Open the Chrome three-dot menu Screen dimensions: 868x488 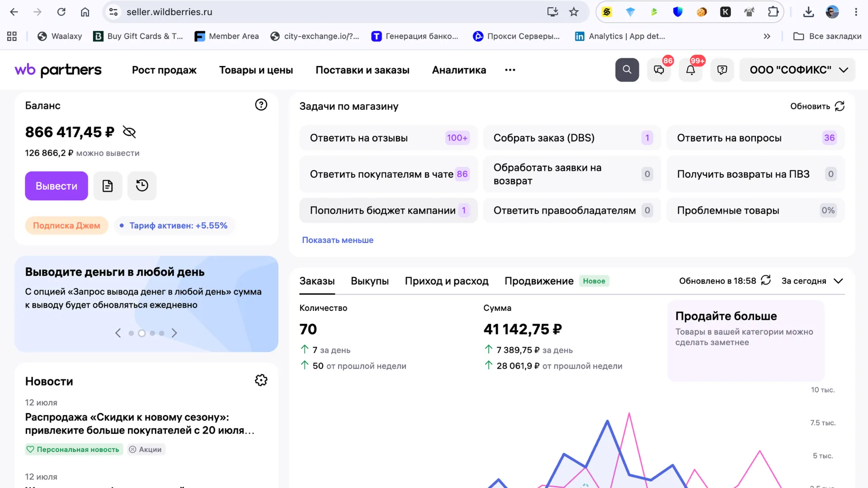856,12
